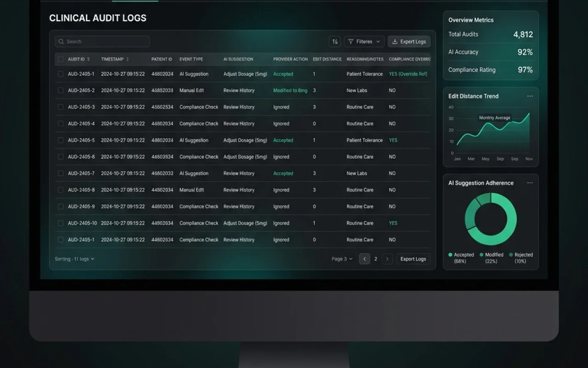The width and height of the screenshot is (588, 368).
Task: Click the sort order icon button beside Filteres
Action: tap(335, 41)
